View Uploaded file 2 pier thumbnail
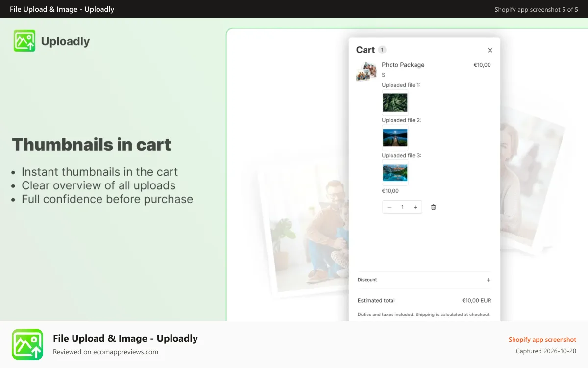Image resolution: width=588 pixels, height=368 pixels. click(x=395, y=138)
